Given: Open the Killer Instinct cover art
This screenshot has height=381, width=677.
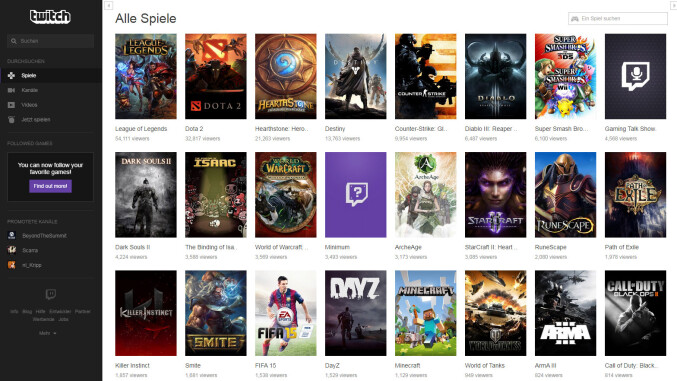Looking at the screenshot, I should coord(146,313).
